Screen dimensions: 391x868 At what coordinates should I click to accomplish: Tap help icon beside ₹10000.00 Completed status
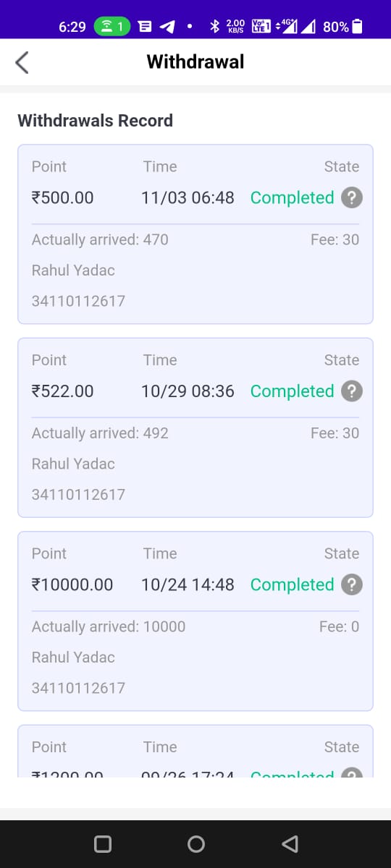click(351, 584)
